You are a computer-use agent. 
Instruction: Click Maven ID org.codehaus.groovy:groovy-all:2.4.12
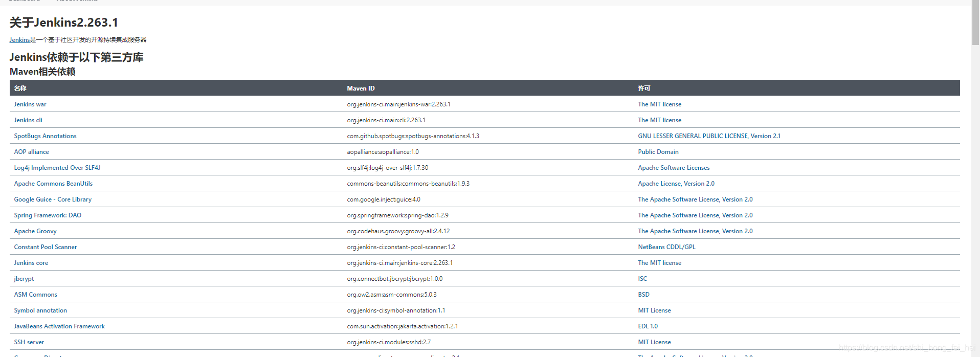398,231
